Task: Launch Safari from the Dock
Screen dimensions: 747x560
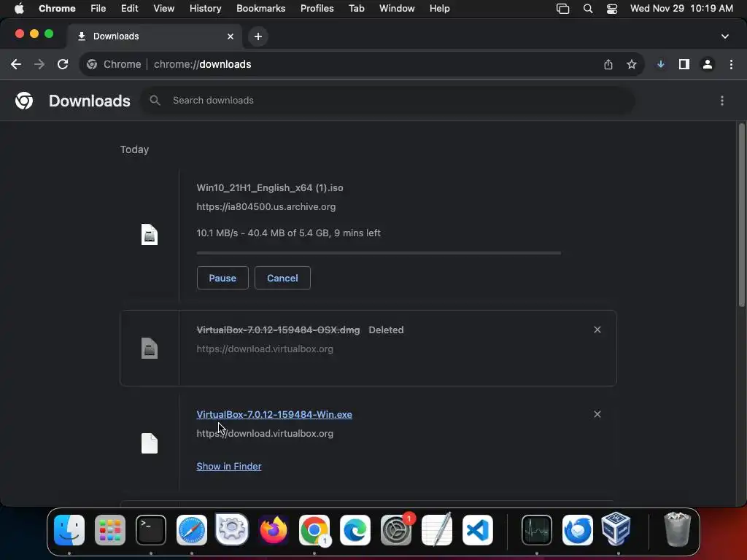Action: pyautogui.click(x=192, y=530)
